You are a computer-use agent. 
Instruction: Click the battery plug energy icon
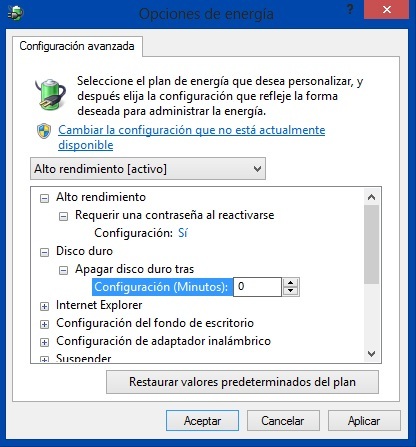point(50,94)
